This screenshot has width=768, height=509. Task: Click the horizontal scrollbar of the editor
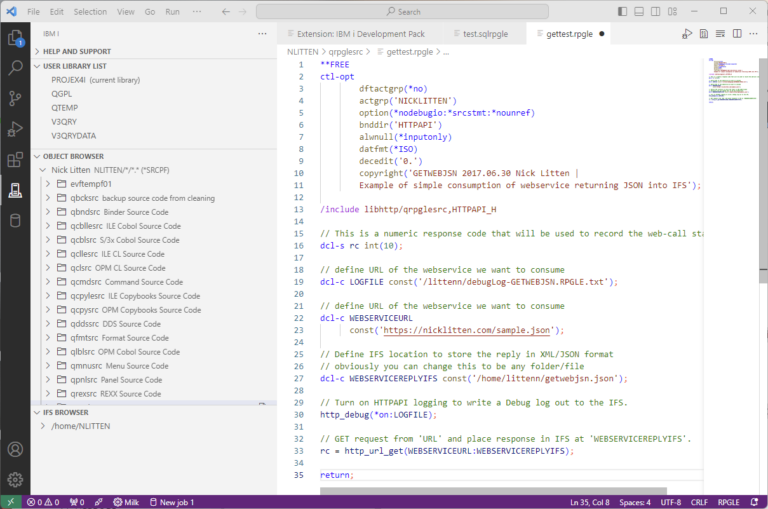pos(493,491)
